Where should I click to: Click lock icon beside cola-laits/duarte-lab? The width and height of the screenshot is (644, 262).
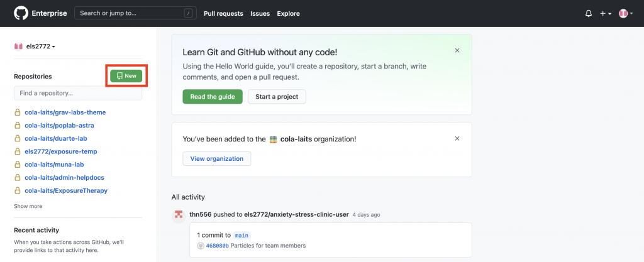pyautogui.click(x=18, y=138)
